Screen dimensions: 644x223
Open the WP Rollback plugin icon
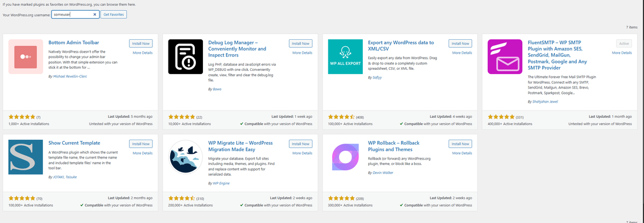coord(345,156)
